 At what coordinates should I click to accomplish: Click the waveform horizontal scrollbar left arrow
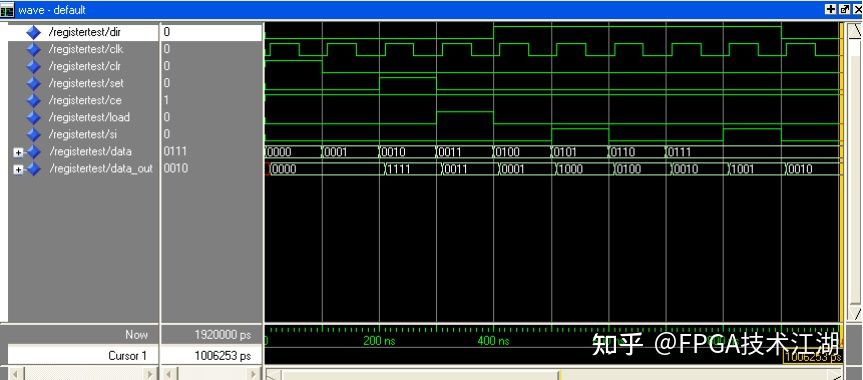pyautogui.click(x=274, y=374)
